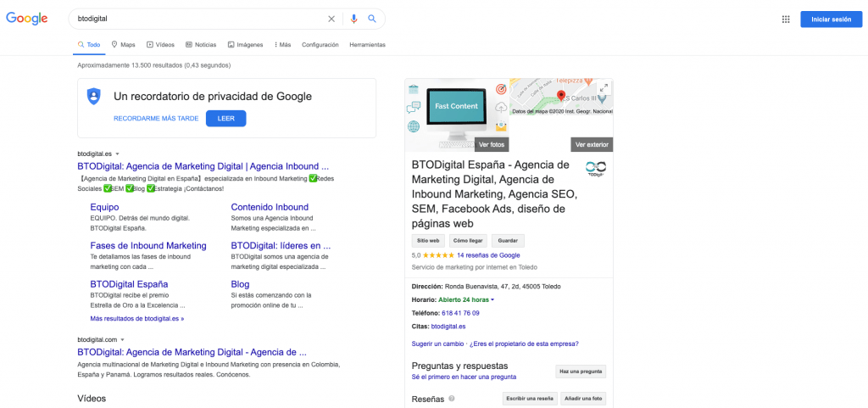
Task: Click the privacy shield icon
Action: [93, 97]
